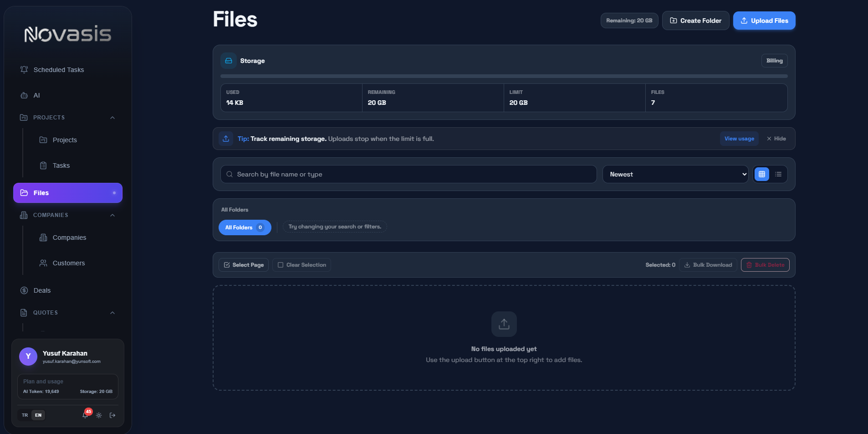The width and height of the screenshot is (868, 434).
Task: Click Bulk Download button
Action: [708, 265]
